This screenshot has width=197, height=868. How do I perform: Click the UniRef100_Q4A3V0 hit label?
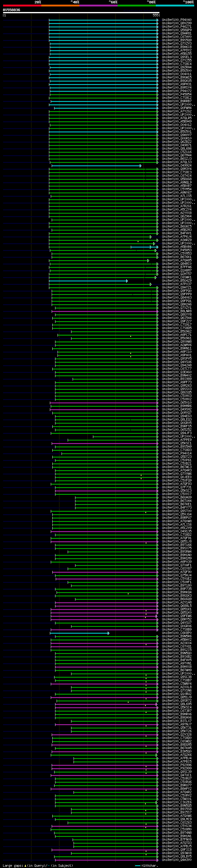(177, 860)
